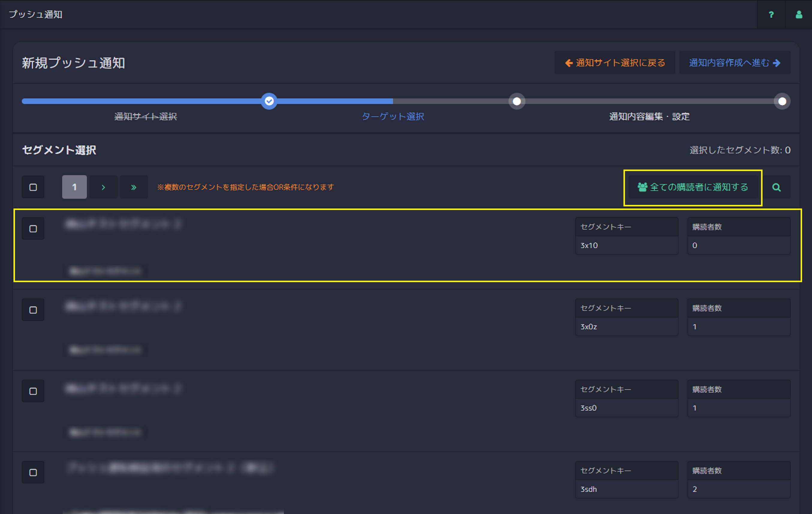Tick the segment with key 3sdh
Viewport: 812px width, 514px height.
click(33, 473)
